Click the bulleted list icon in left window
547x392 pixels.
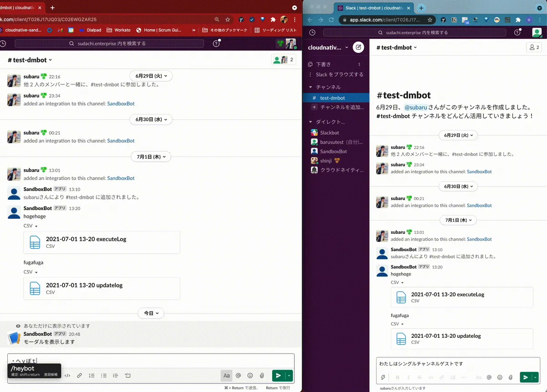click(104, 376)
